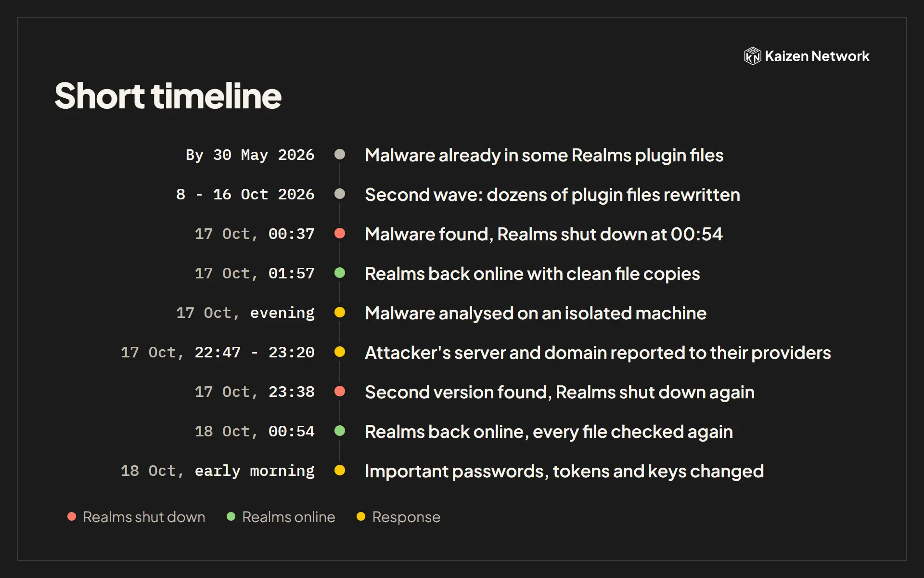This screenshot has height=578, width=924.
Task: Click the timestamp '17 Oct, 00:37'
Action: 255,234
